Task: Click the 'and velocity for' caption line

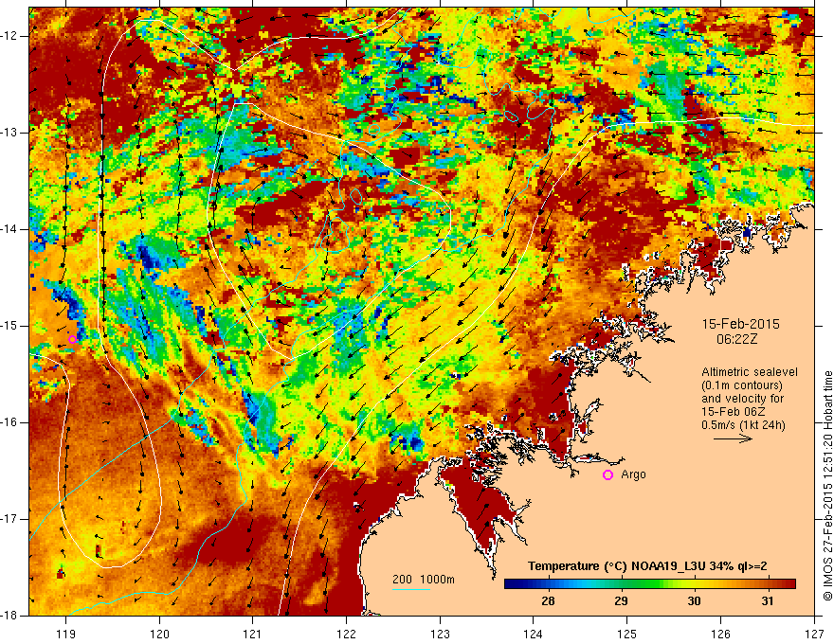Action: point(742,399)
